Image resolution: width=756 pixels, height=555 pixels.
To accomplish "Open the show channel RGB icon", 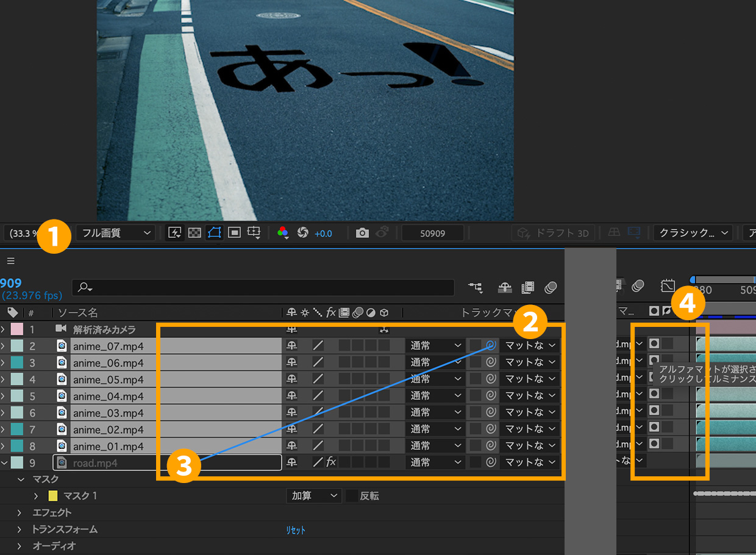I will 283,233.
